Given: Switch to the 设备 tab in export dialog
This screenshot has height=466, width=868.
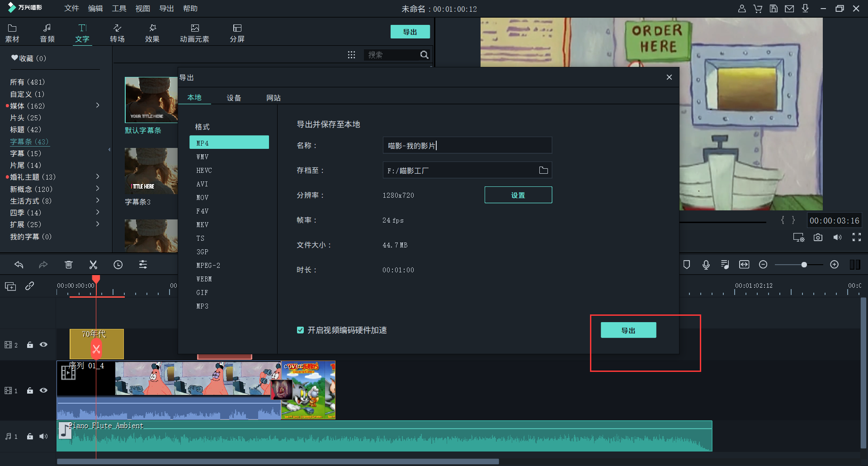Looking at the screenshot, I should coord(234,98).
